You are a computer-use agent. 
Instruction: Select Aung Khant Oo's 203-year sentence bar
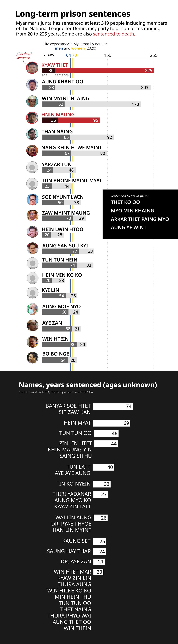(103, 88)
